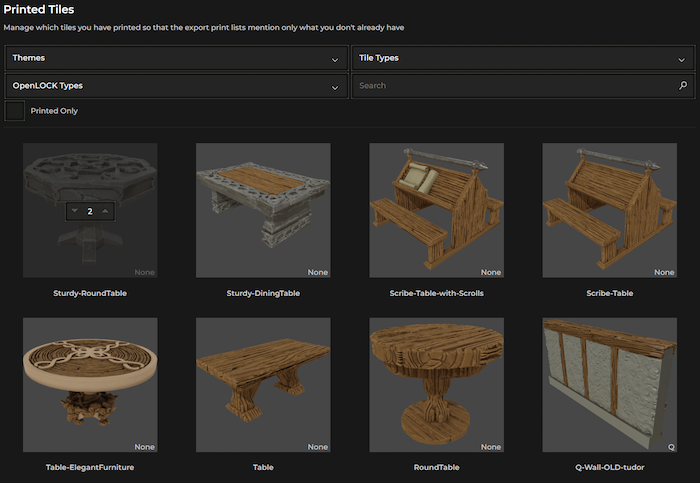Open the Q-Wall-OLD-tudor tile thumbnail
The image size is (700, 483).
tap(609, 385)
